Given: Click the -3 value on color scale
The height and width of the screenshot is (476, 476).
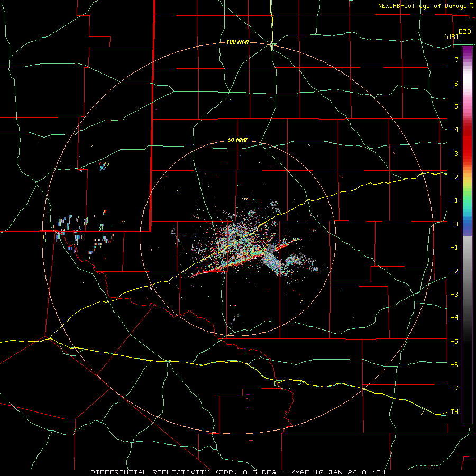Looking at the screenshot, I should [454, 295].
